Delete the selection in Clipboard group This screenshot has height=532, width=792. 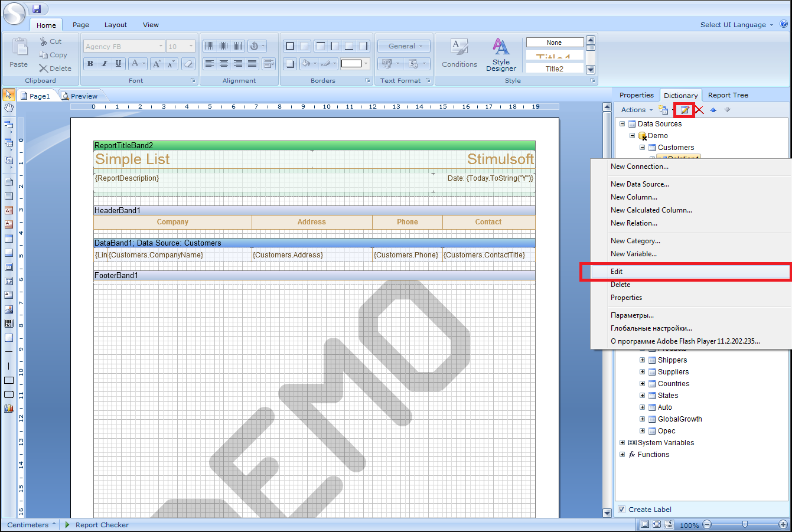coord(55,68)
